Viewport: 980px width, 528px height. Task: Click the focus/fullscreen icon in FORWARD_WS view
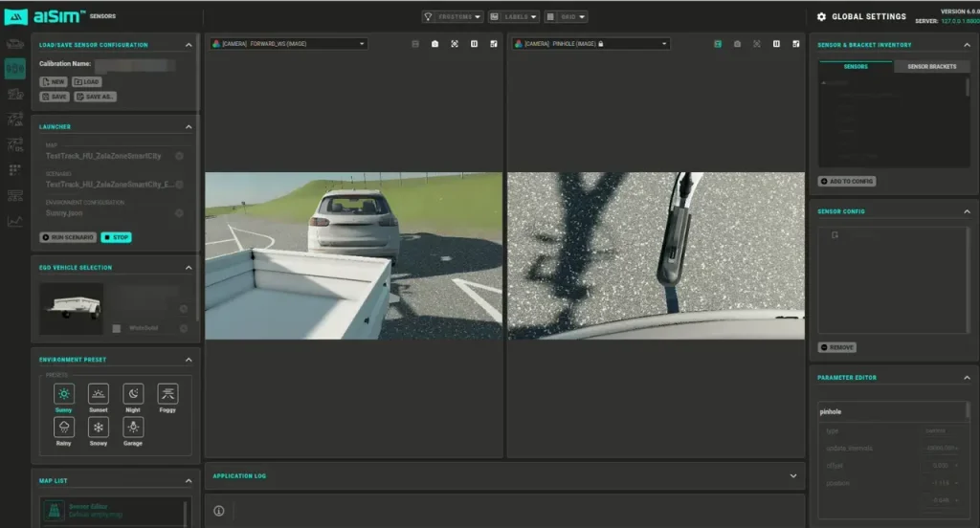click(x=455, y=44)
